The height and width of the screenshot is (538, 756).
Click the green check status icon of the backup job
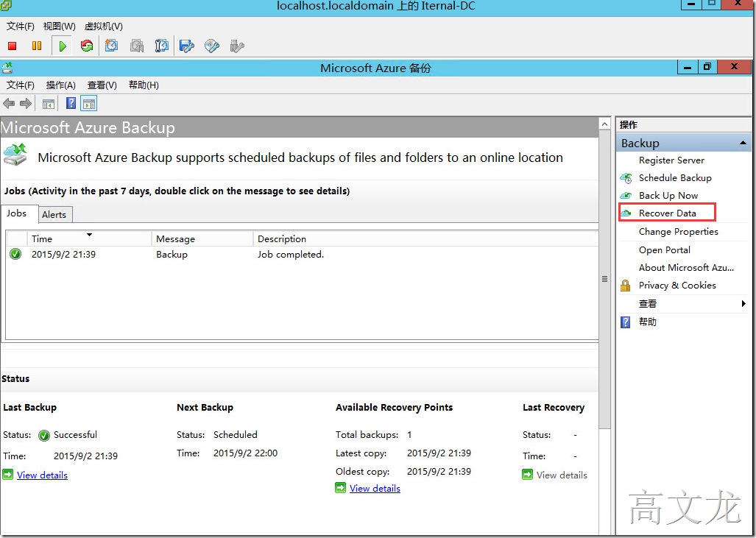[15, 254]
